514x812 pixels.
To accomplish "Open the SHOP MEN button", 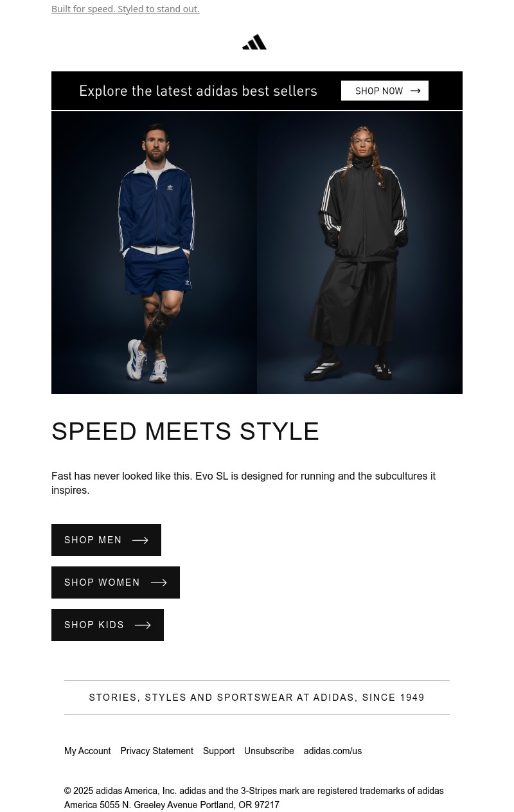I will [x=106, y=540].
